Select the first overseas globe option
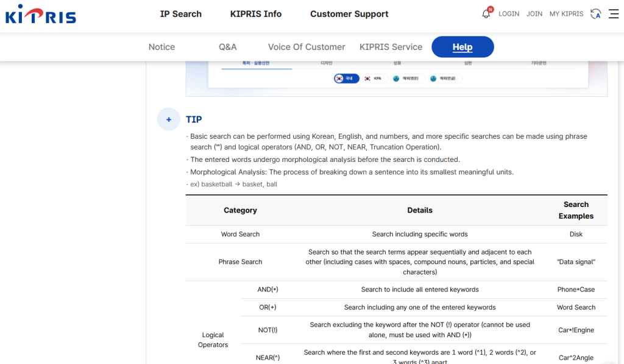Screen dimensions: 624x364 [407, 79]
